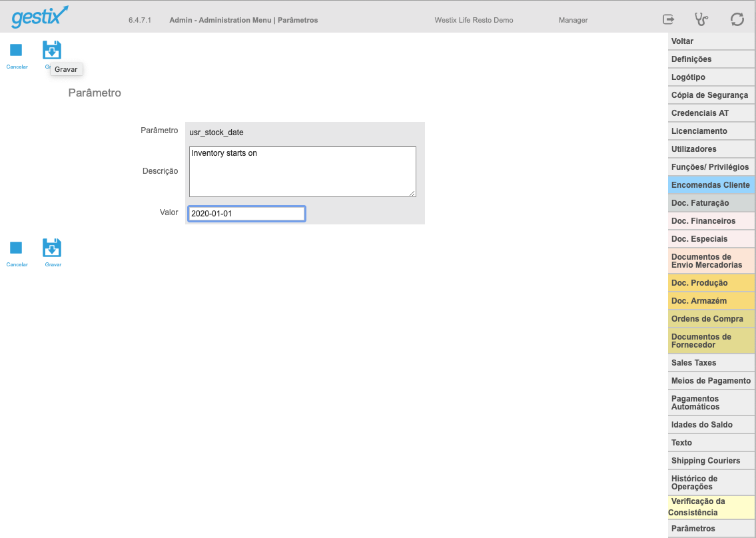The height and width of the screenshot is (538, 756).
Task: Open the stethoscope diagnostics icon
Action: point(701,19)
